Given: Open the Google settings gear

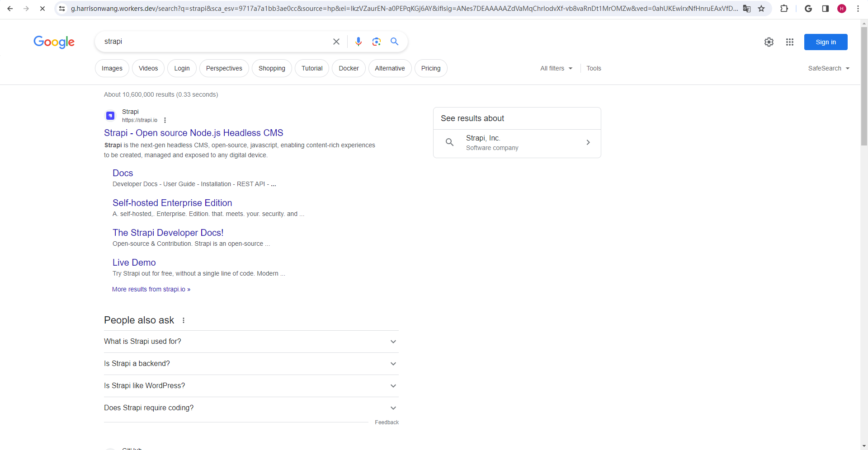Looking at the screenshot, I should 769,42.
